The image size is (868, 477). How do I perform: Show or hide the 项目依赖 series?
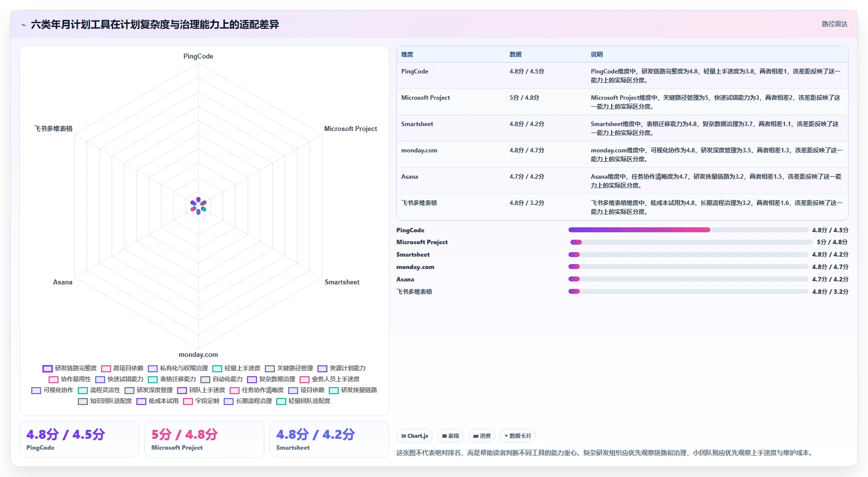306,390
